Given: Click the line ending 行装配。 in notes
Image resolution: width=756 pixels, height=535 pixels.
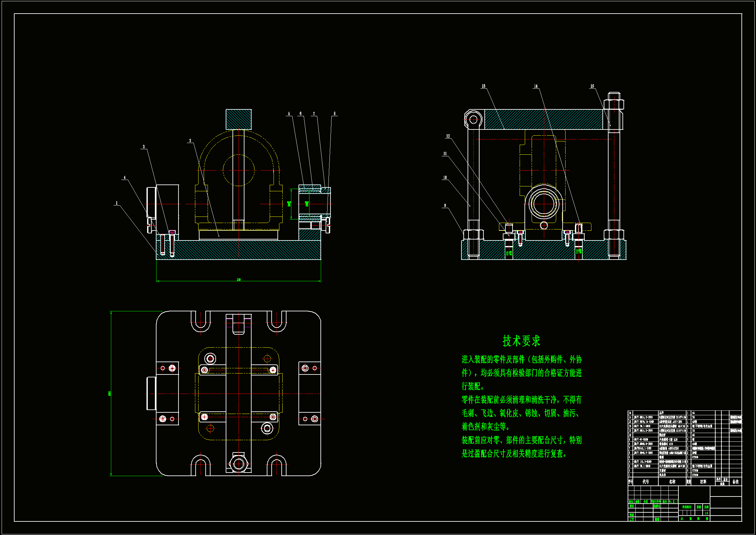Looking at the screenshot, I should (x=473, y=386).
